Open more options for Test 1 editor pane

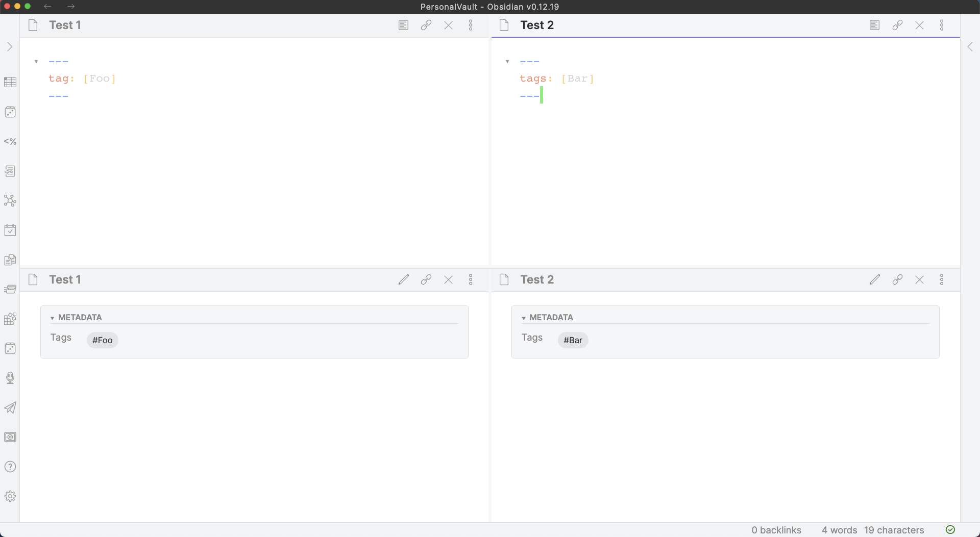(471, 25)
